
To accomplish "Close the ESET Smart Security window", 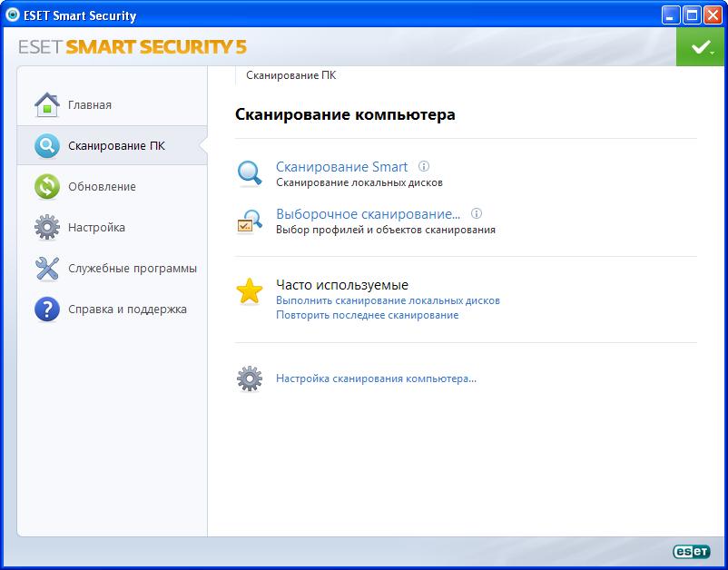I will coord(713,16).
